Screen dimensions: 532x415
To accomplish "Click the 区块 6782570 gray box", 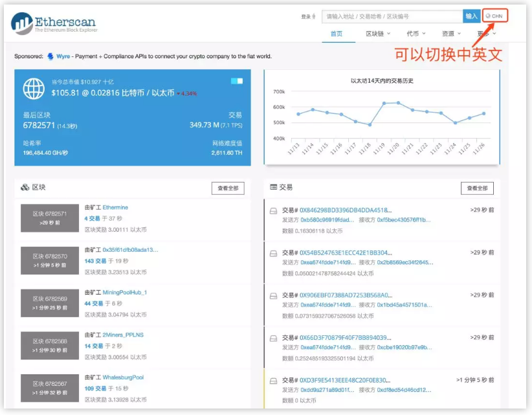I will click(x=50, y=260).
